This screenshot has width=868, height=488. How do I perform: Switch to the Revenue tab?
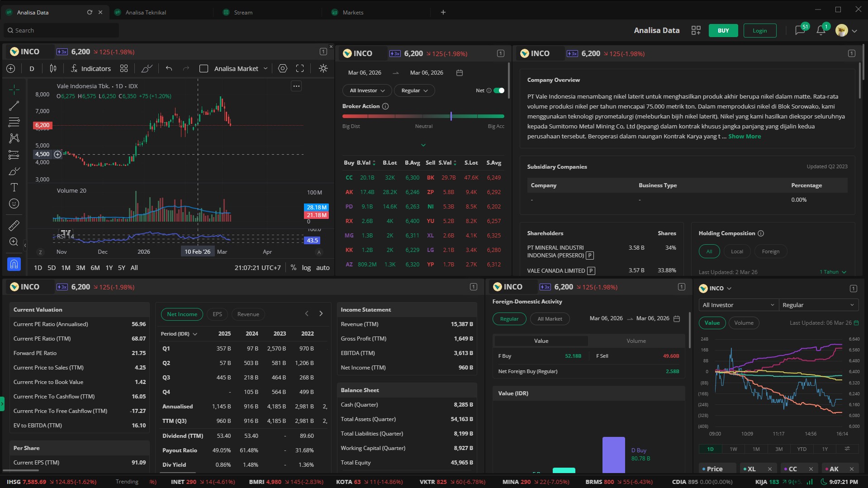click(x=248, y=314)
